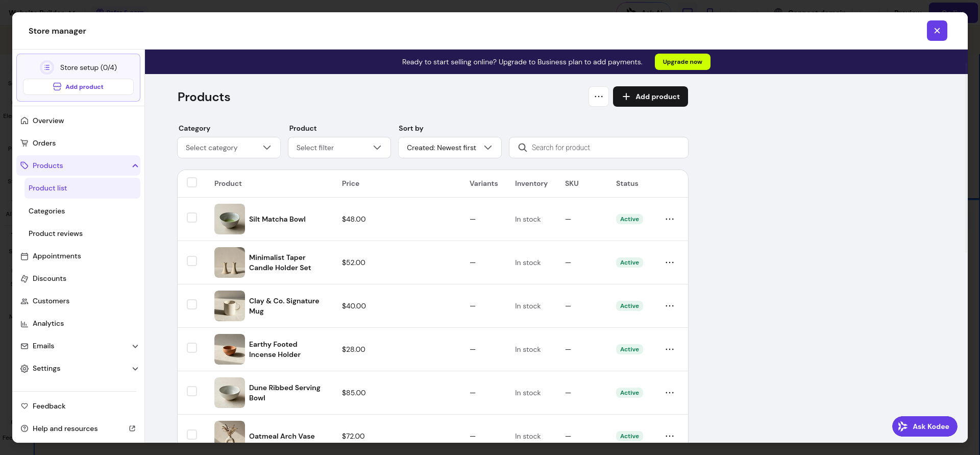Viewport: 980px width, 455px height.
Task: Click the Emails envelope icon
Action: pos(24,346)
